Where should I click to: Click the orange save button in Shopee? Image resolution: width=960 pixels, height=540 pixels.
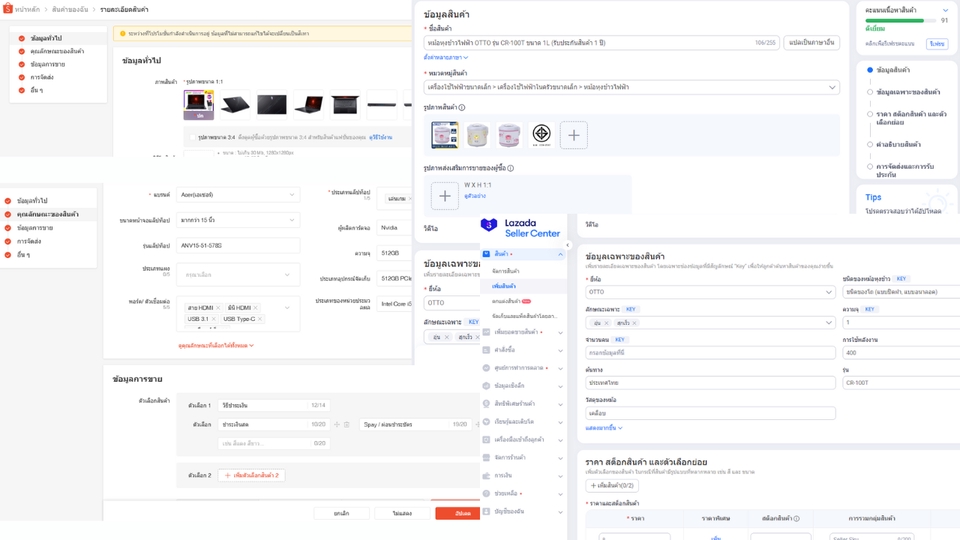pos(459,514)
